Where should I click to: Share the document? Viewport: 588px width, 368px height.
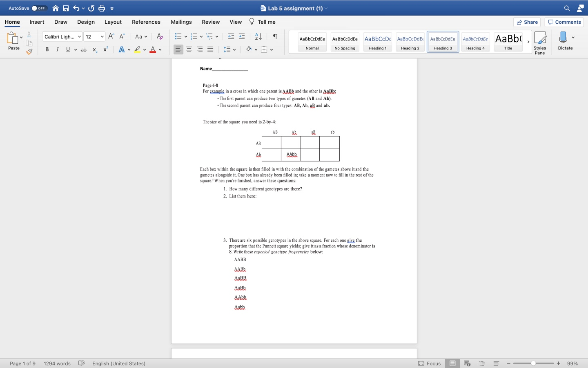point(527,22)
